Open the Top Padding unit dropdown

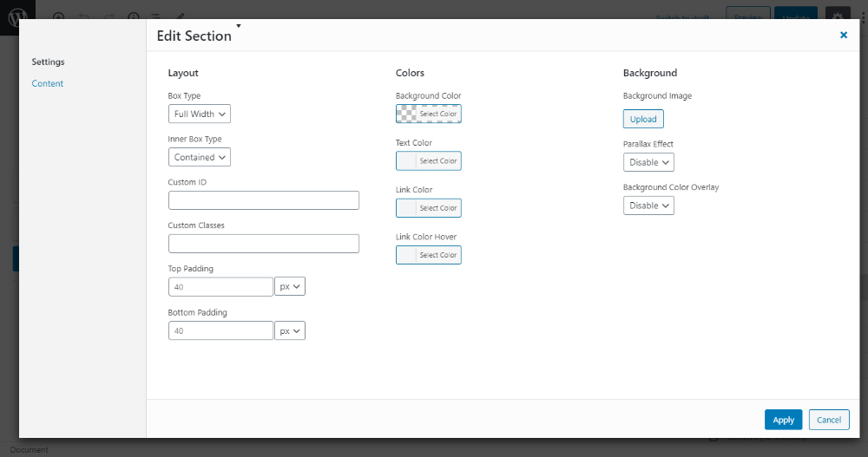pos(290,286)
